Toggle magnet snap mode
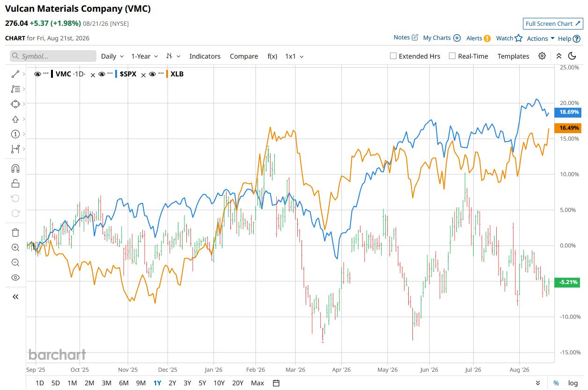Viewport: 588px width, 390px height. [x=15, y=168]
